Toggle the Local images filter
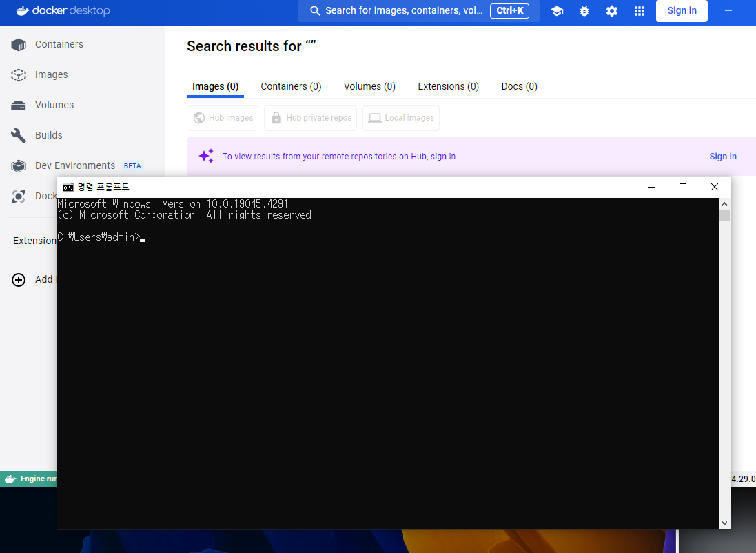Screen dimensions: 756x553 tap(401, 118)
